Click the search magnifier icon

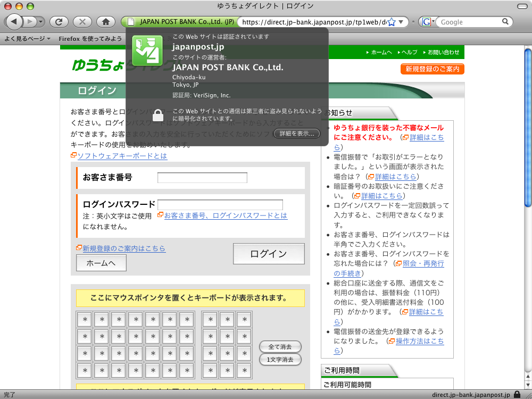[x=505, y=22]
